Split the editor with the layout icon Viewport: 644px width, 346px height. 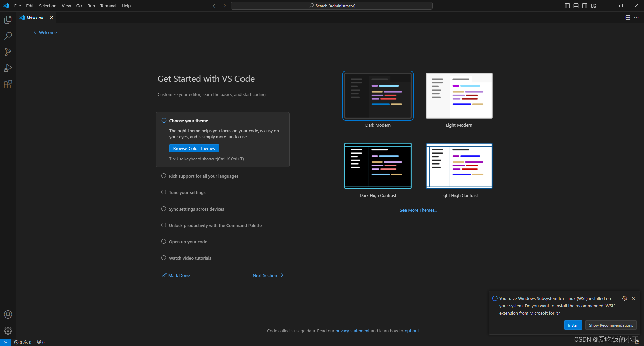tap(628, 18)
